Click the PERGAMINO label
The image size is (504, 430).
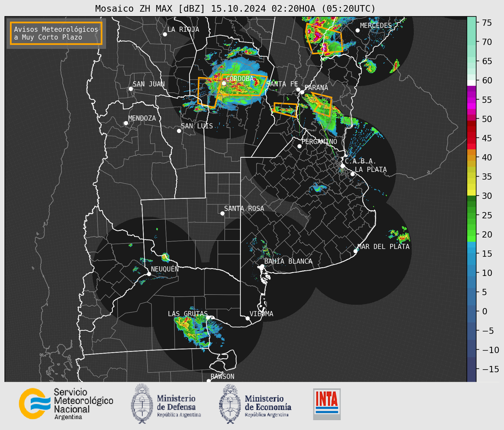coord(319,141)
